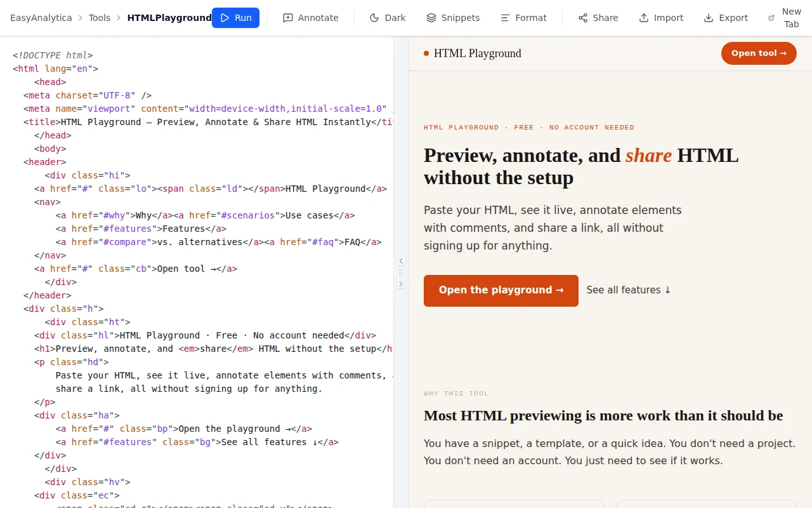The height and width of the screenshot is (508, 812).
Task: Export the HTML
Action: pos(726,18)
